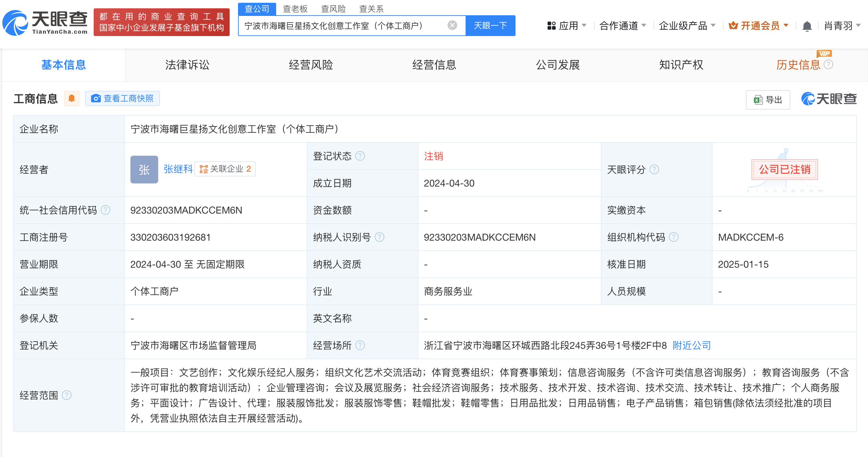Click the 张 avatar tile
Image resolution: width=868 pixels, height=457 pixels.
[144, 170]
